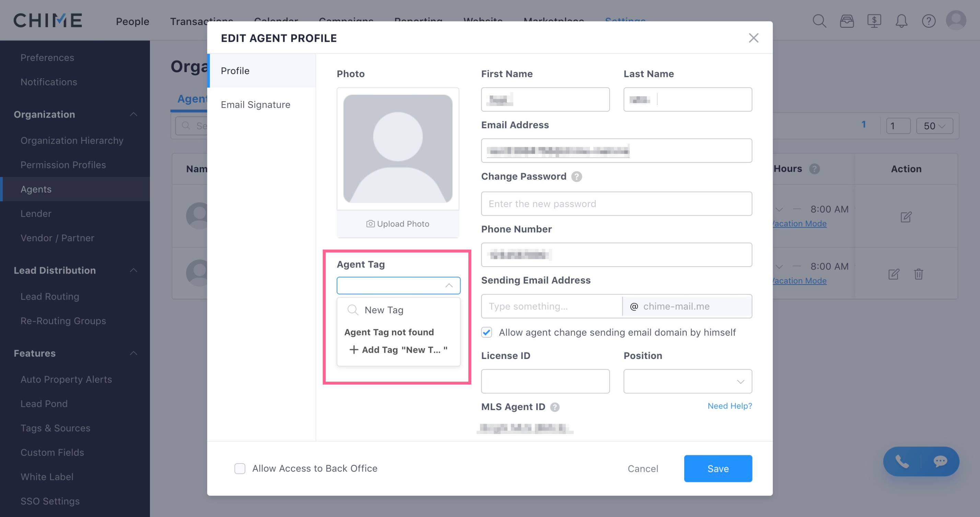Open Lead Pond in sidebar
Viewport: 980px width, 517px height.
pos(44,403)
